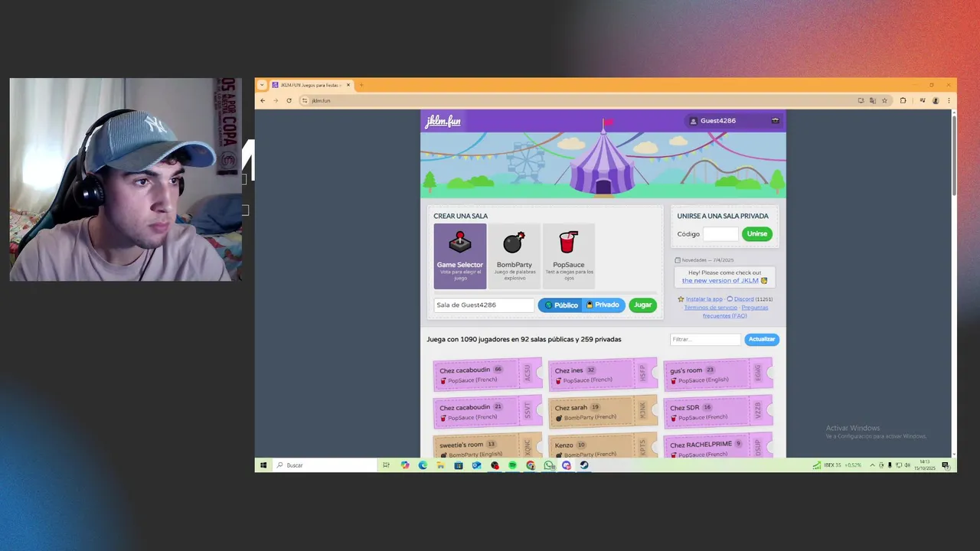
Task: Open the Guest4286 profile name
Action: (718, 121)
